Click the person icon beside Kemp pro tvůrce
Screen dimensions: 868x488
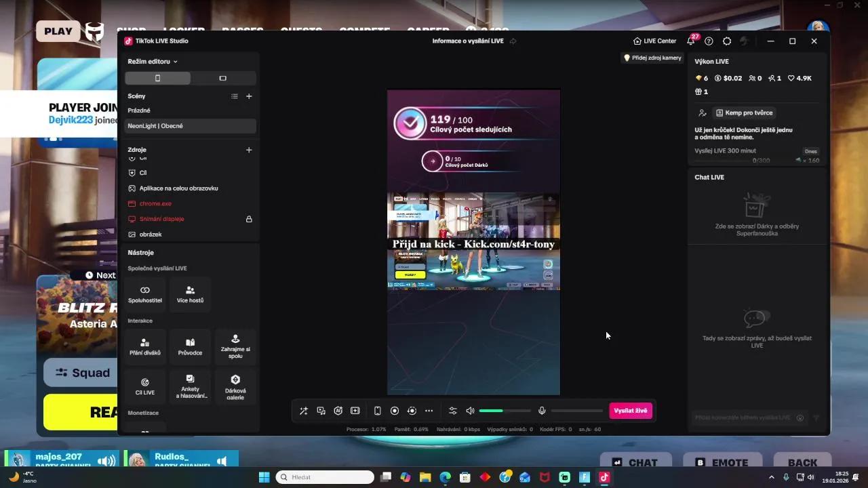tap(703, 113)
